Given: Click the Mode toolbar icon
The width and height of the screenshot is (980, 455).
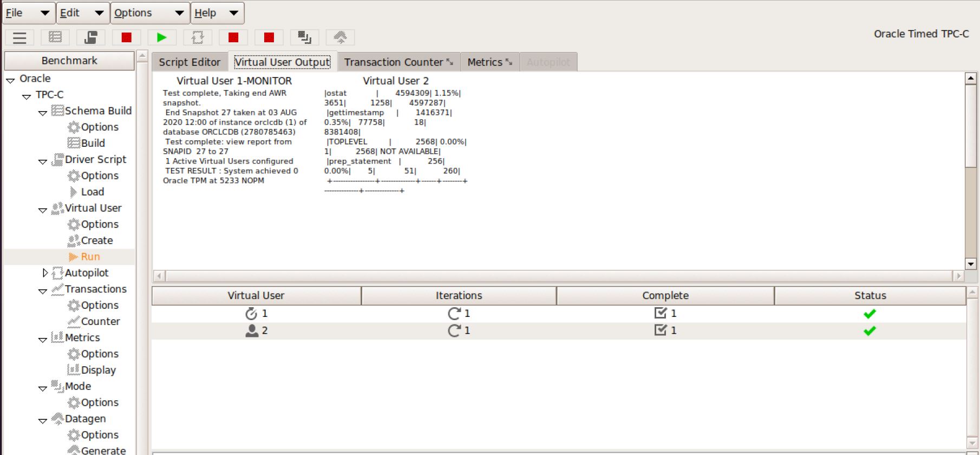Looking at the screenshot, I should pos(304,37).
